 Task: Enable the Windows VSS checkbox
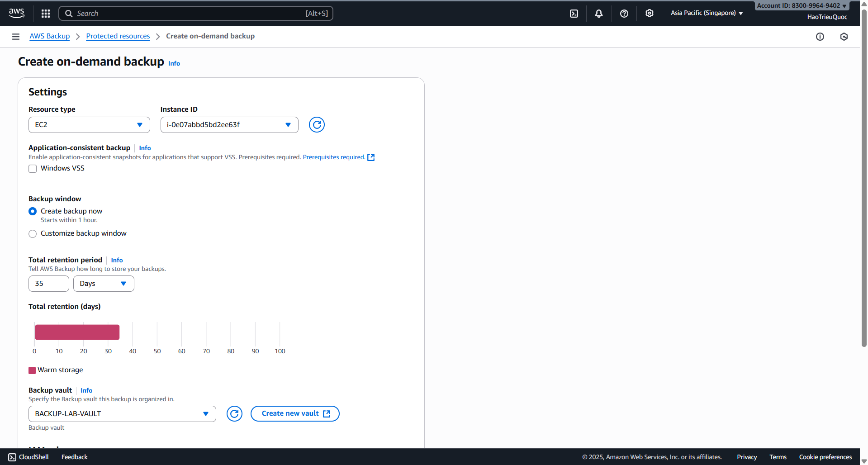click(32, 168)
